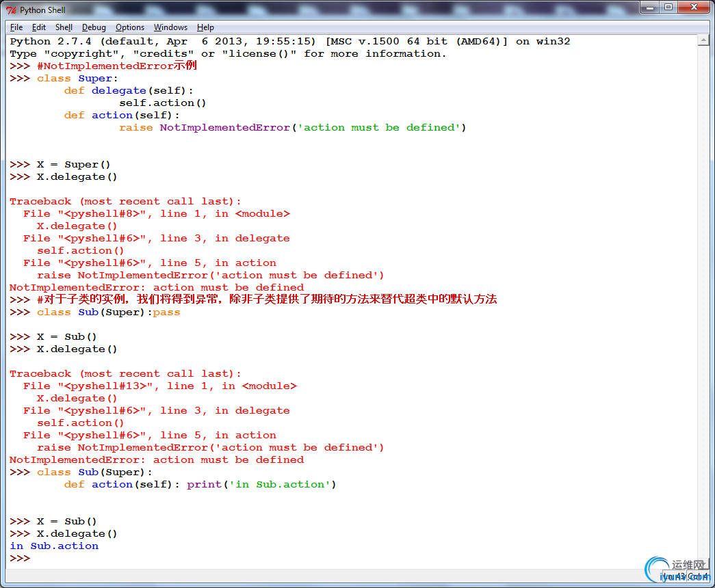Click the 'Type "copyright", "credits"' info line
Viewport: 715px width, 588px height.
(x=228, y=54)
